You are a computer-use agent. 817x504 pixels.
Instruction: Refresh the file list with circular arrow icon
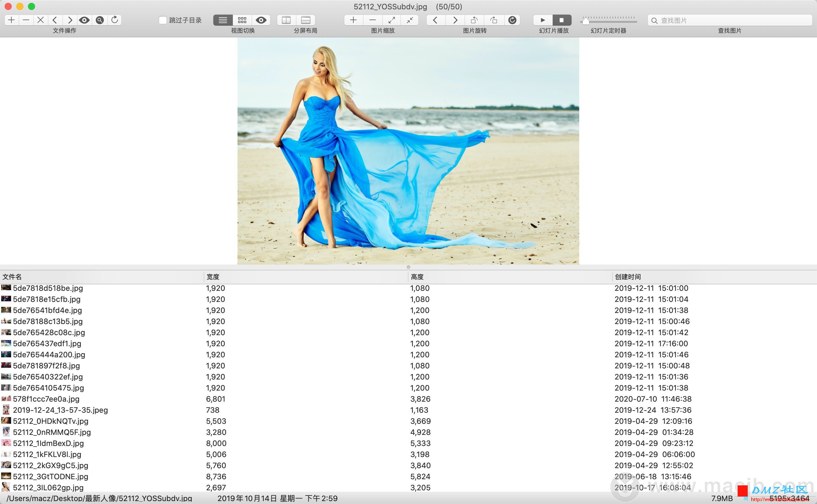pos(114,20)
